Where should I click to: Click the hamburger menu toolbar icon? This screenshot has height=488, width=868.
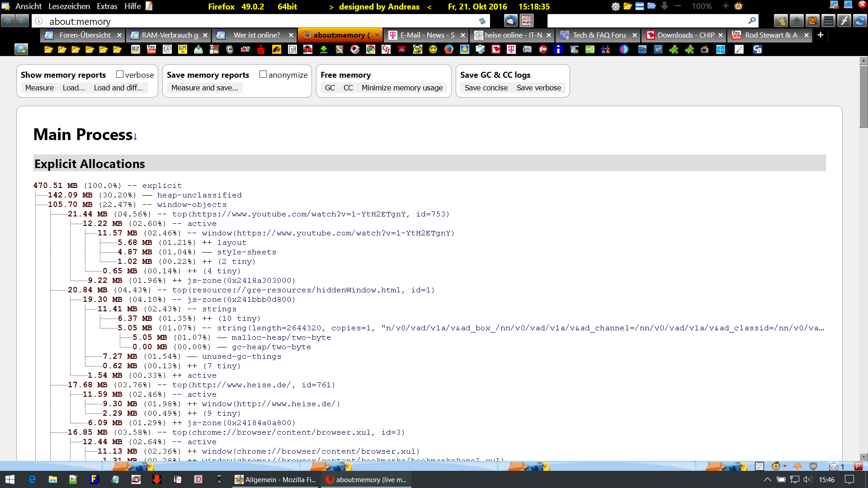click(x=828, y=21)
